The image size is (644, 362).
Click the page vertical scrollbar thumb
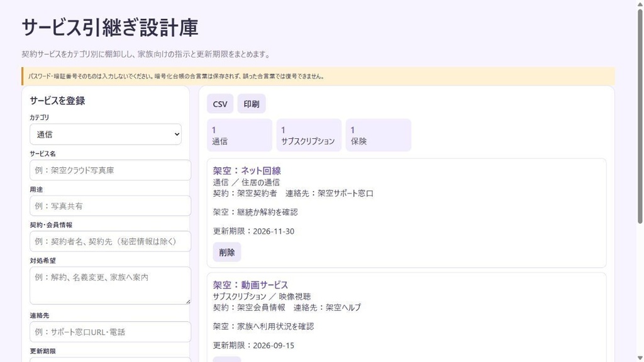640,116
